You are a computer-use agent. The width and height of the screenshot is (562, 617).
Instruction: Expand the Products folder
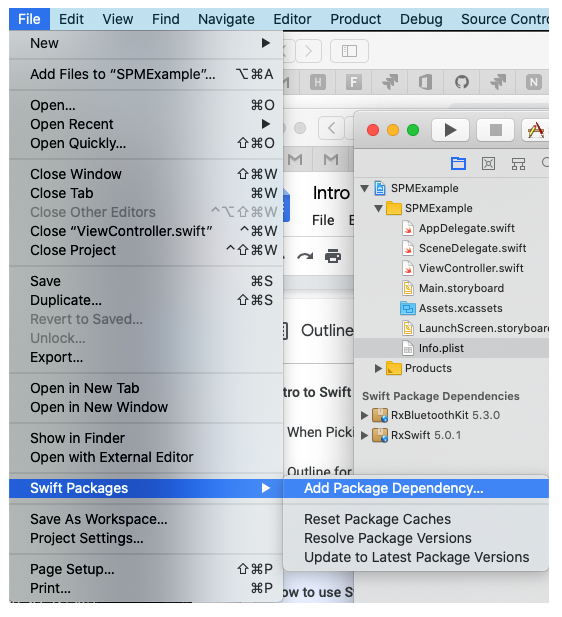click(x=378, y=368)
